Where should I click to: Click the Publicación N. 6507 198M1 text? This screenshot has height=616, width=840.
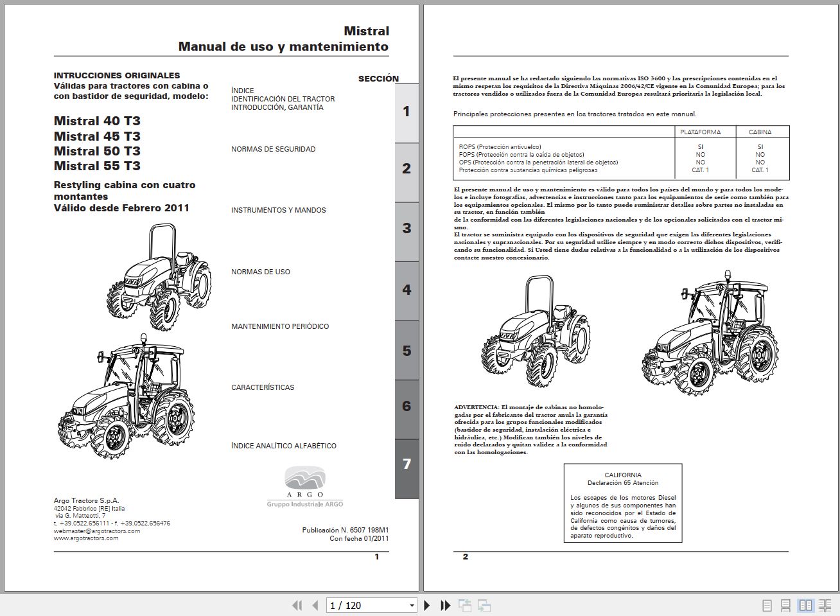point(346,531)
